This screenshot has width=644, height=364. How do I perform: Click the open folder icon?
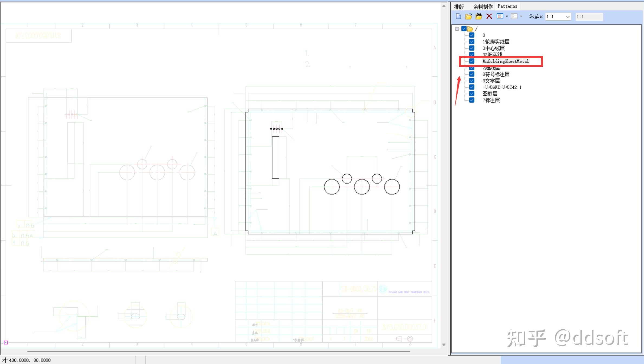468,16
